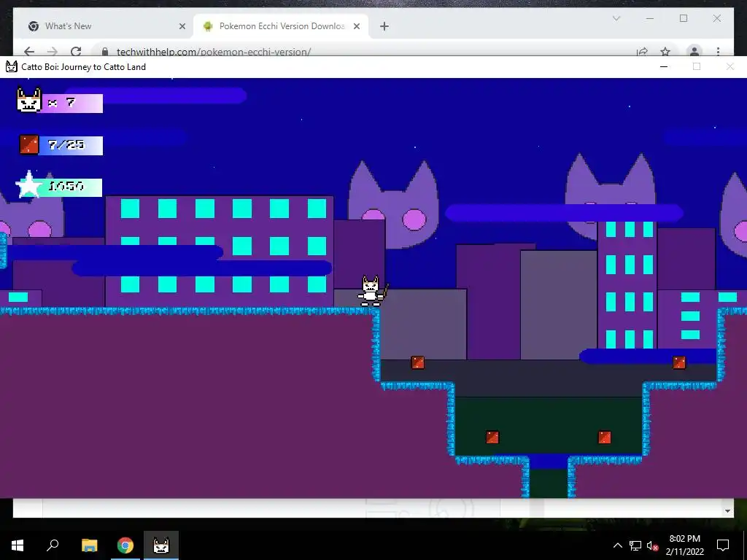Close the Catto Boi game window
The width and height of the screenshot is (747, 560).
(729, 66)
